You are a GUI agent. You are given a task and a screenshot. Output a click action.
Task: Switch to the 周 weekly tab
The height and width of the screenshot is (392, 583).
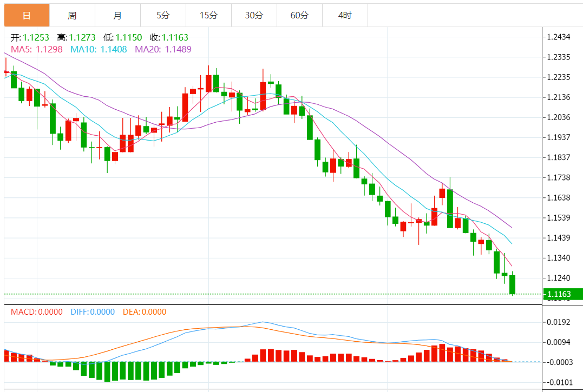point(72,15)
